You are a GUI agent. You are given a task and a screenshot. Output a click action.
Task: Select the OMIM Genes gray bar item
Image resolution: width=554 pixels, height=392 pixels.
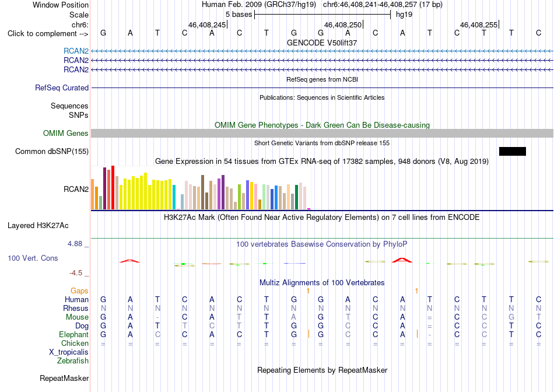coord(322,133)
